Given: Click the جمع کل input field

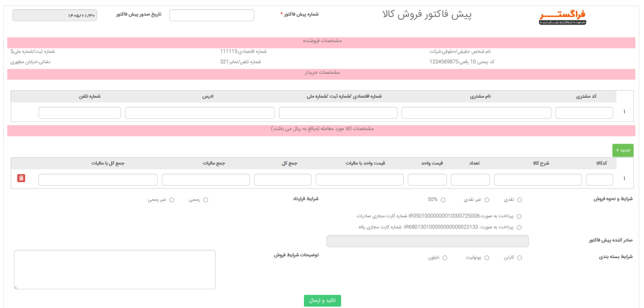Looking at the screenshot, I should [x=283, y=180].
